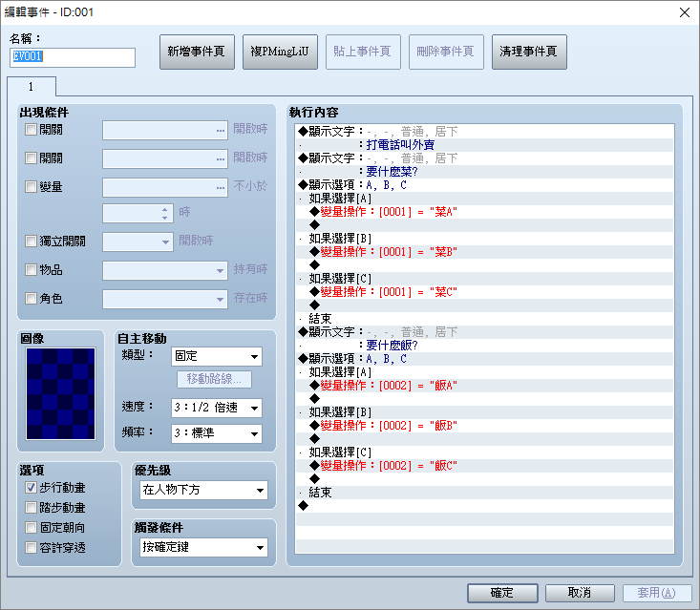
Task: Select the first 結束 line
Action: (x=484, y=319)
